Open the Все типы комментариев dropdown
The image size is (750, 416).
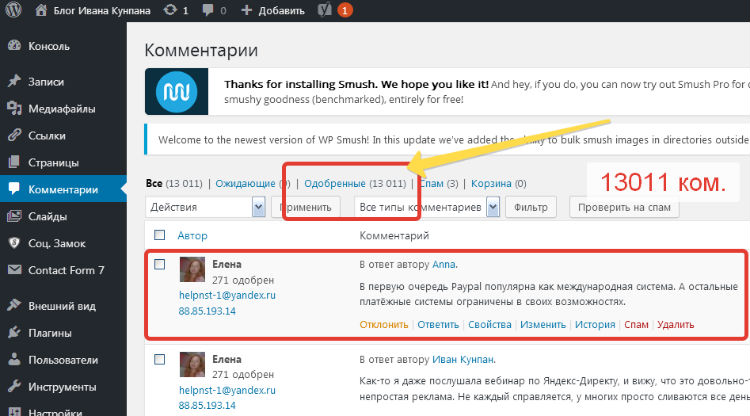(427, 207)
